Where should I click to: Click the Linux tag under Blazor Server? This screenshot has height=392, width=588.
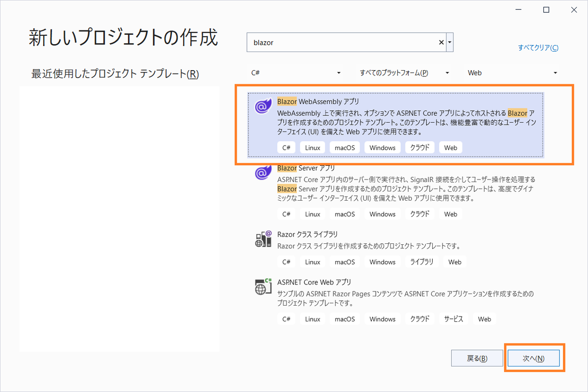(x=312, y=213)
